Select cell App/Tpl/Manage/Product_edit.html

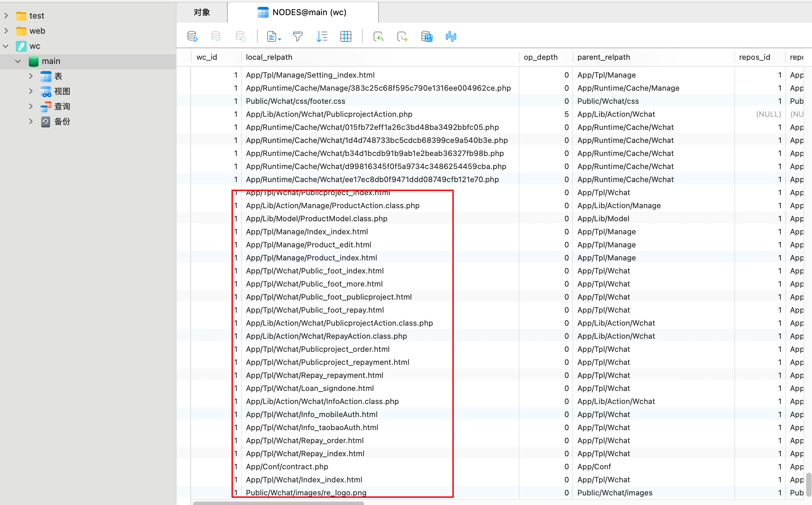pos(380,245)
